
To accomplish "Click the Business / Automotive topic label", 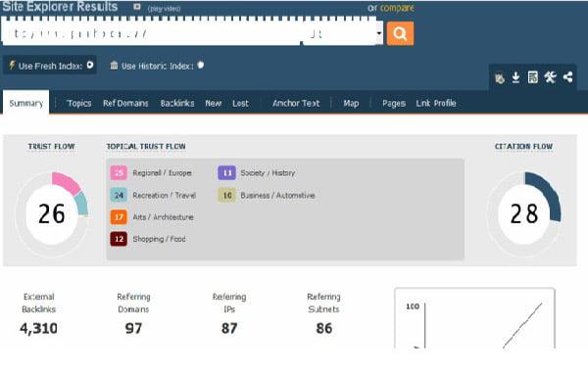I will [277, 195].
